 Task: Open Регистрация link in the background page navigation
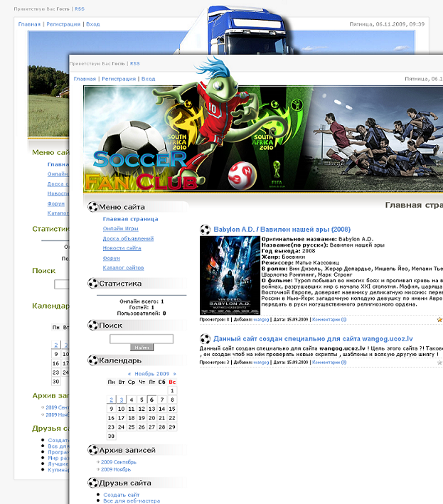pos(63,24)
